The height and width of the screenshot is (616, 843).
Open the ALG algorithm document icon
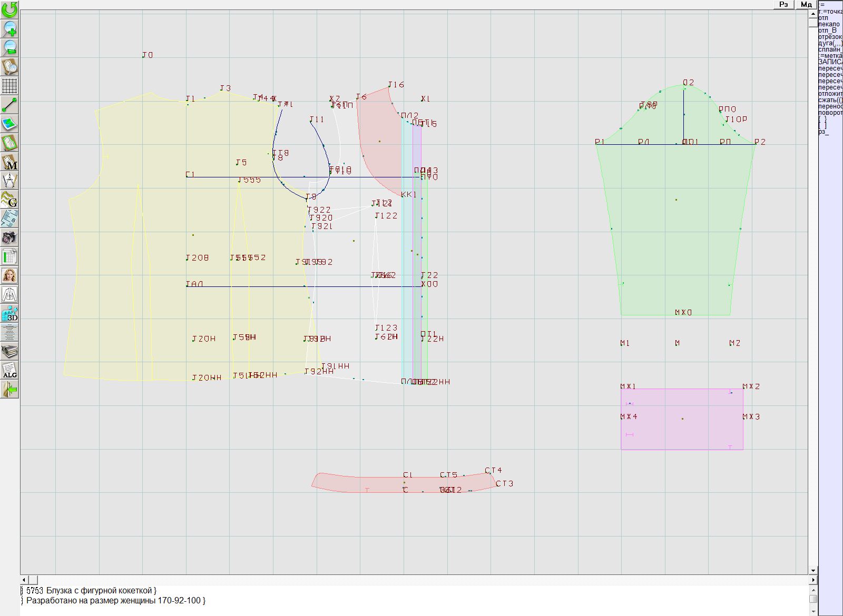point(9,370)
